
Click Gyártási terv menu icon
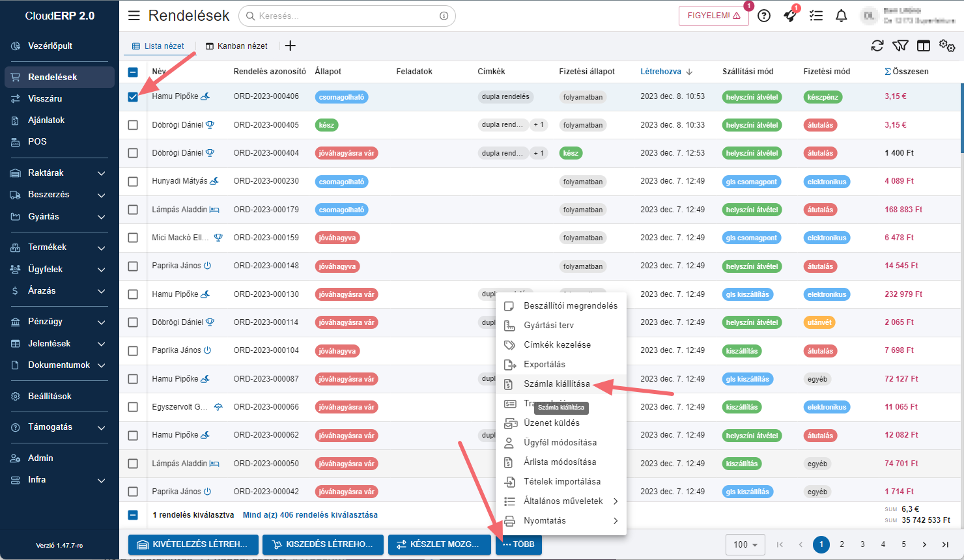click(510, 325)
